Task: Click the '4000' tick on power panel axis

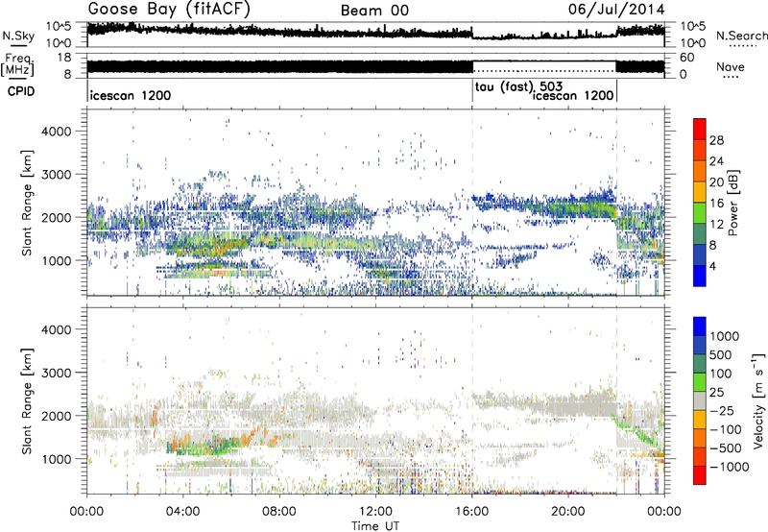Action: tap(57, 132)
